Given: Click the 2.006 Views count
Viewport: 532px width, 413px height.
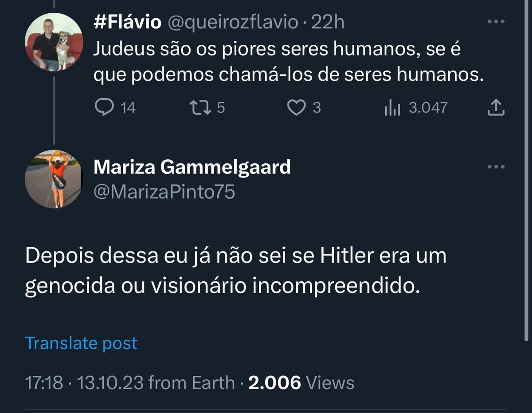Looking at the screenshot, I should [x=301, y=382].
